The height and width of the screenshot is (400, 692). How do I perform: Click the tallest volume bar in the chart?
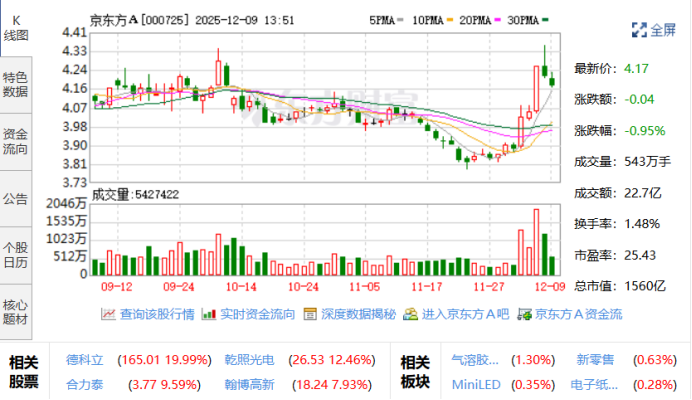click(536, 242)
